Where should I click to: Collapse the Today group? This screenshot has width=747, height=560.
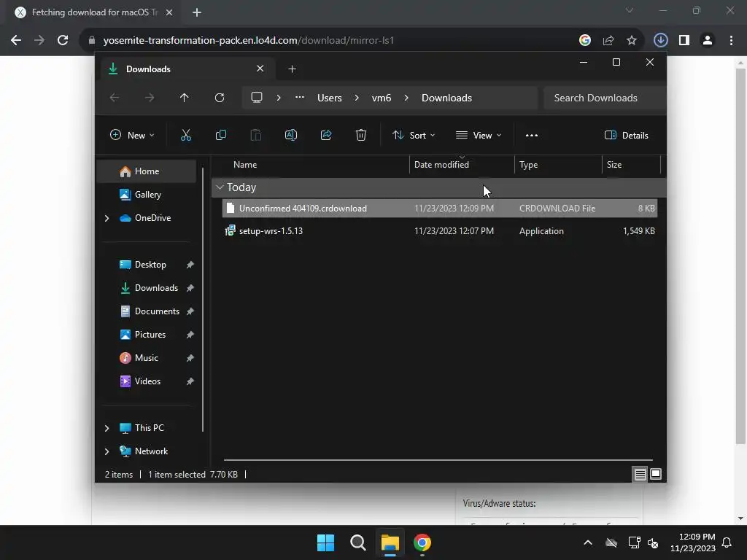coord(220,187)
